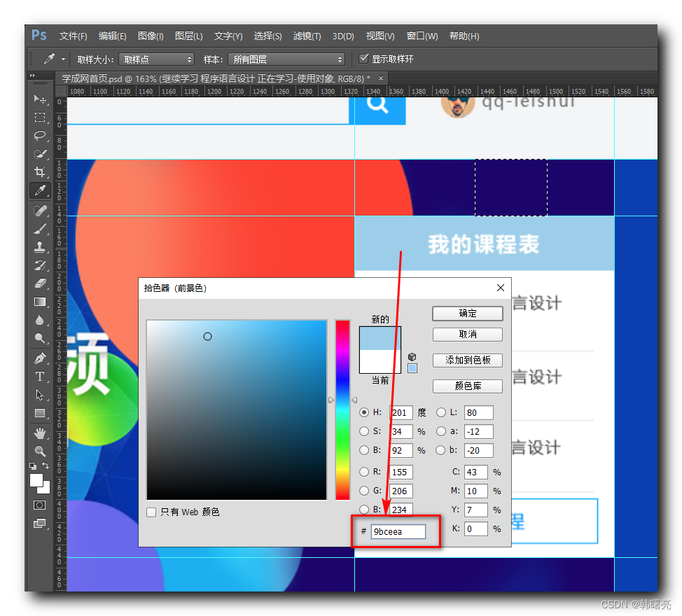The image size is (682, 616).
Task: Select the Lab a radio button
Action: (x=441, y=431)
